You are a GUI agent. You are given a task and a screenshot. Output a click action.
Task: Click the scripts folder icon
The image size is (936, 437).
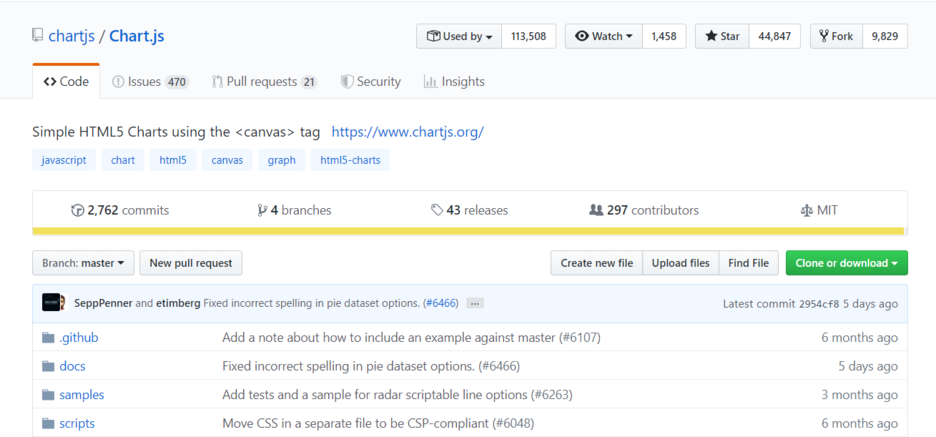click(x=48, y=424)
